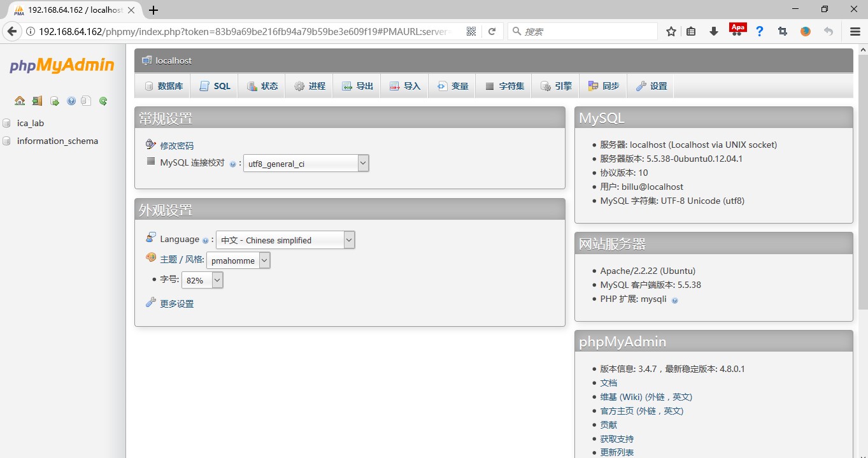Click the scrollbar up arrow

[863, 49]
